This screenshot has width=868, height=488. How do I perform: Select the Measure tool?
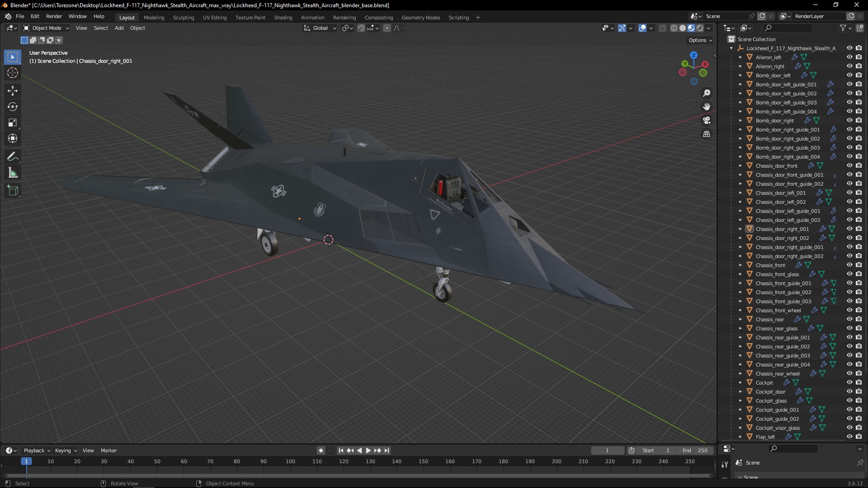pyautogui.click(x=13, y=173)
